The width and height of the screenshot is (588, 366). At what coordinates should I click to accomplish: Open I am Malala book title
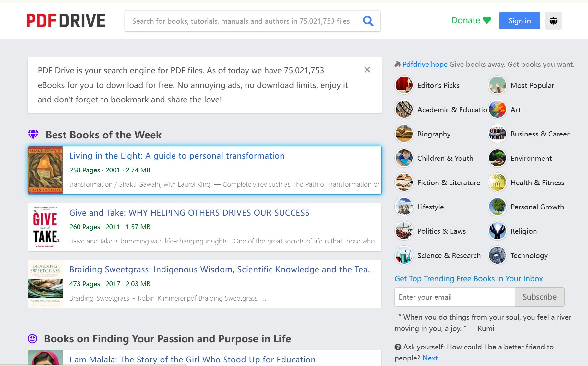tap(192, 360)
